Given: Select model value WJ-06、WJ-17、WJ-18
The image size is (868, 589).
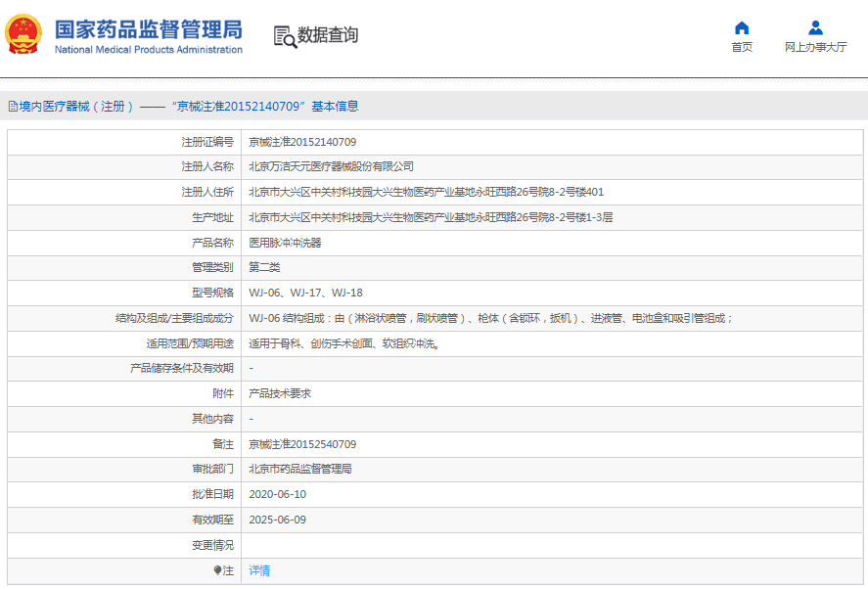Looking at the screenshot, I should click(x=305, y=293).
